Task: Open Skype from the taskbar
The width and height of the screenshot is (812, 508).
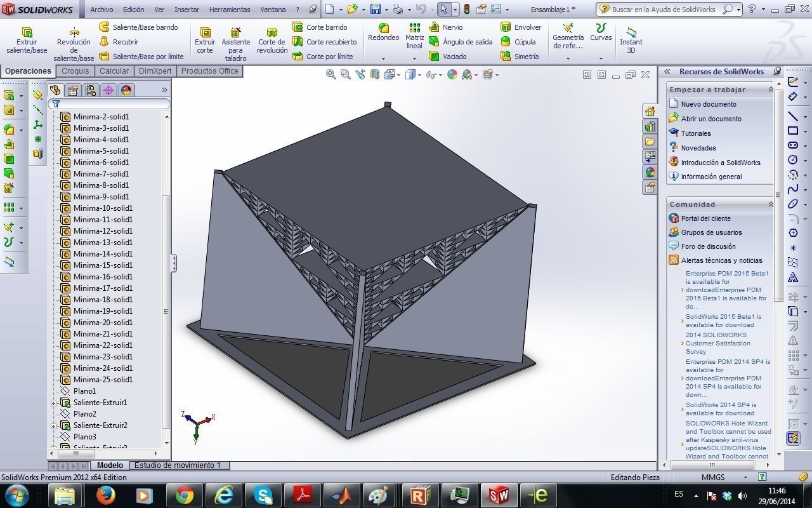Action: point(263,495)
